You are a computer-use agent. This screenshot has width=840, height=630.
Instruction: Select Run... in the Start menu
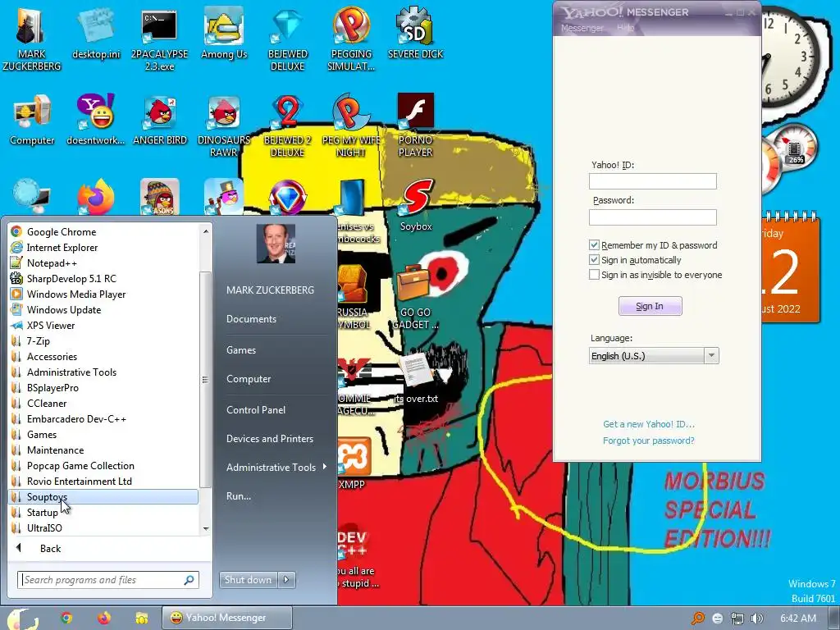click(239, 496)
